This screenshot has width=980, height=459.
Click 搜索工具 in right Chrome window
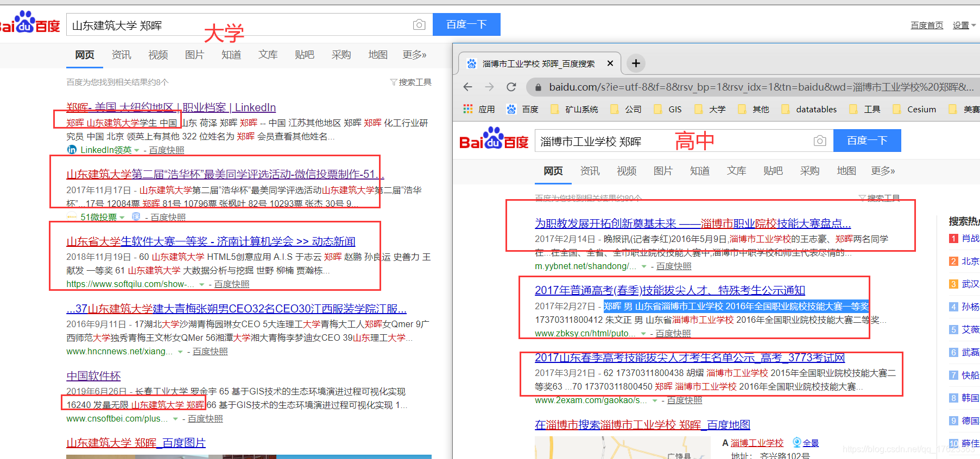tap(879, 198)
